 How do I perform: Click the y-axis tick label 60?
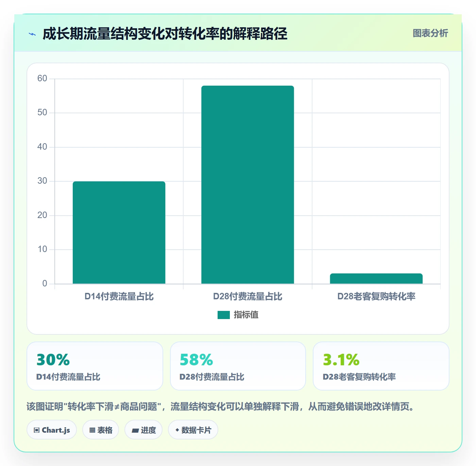tap(42, 79)
